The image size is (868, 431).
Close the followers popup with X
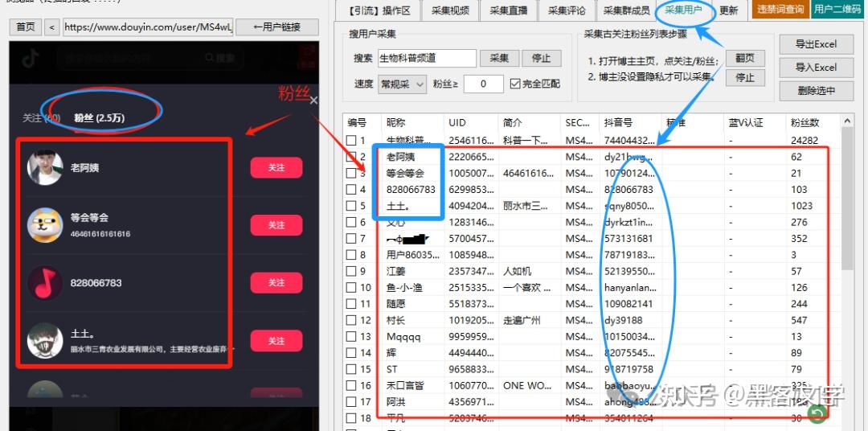(x=314, y=101)
